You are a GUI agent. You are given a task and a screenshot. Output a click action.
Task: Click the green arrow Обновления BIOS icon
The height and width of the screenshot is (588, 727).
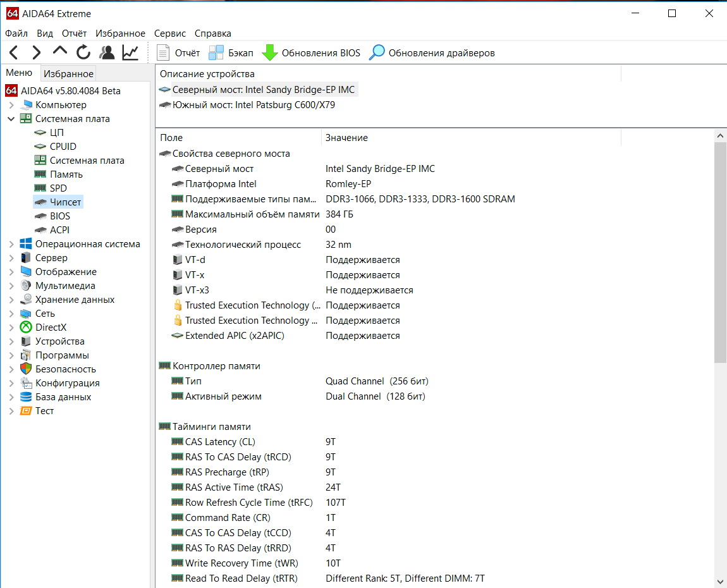(x=270, y=53)
